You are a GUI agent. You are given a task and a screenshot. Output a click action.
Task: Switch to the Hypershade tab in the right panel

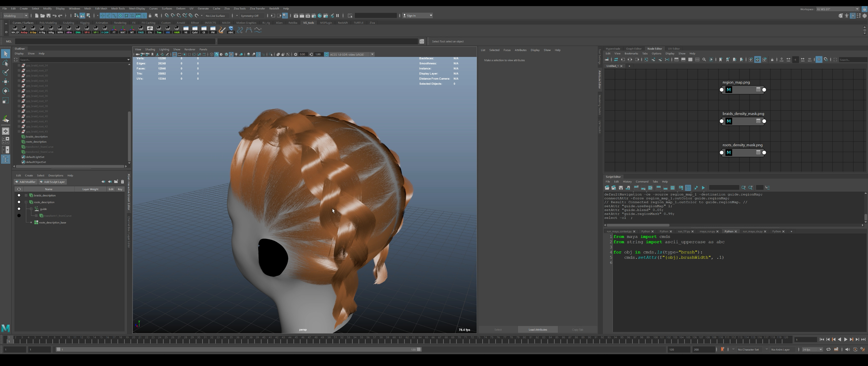[613, 49]
